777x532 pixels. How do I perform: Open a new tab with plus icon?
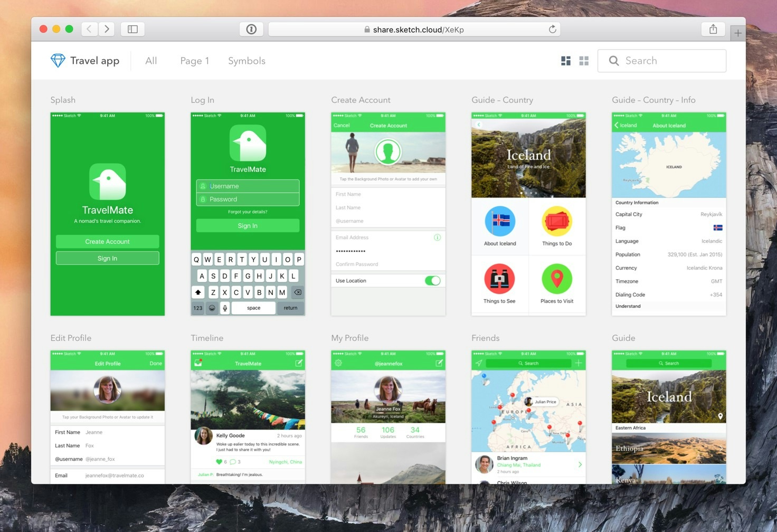(x=738, y=33)
